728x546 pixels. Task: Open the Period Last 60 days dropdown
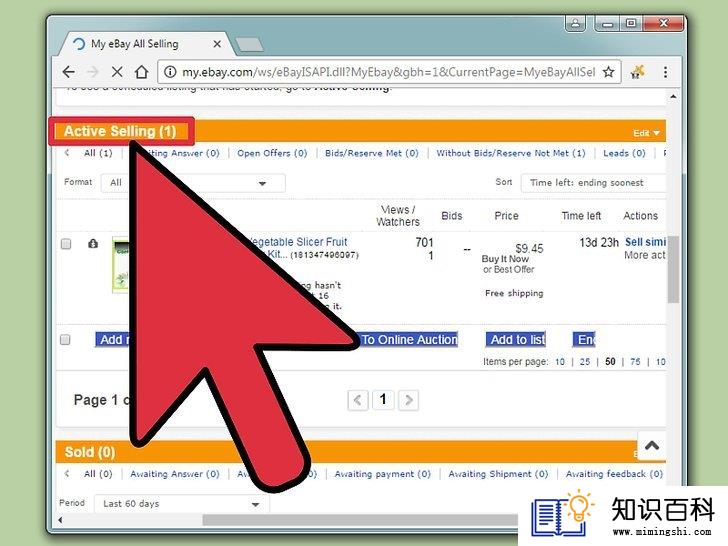coord(182,504)
